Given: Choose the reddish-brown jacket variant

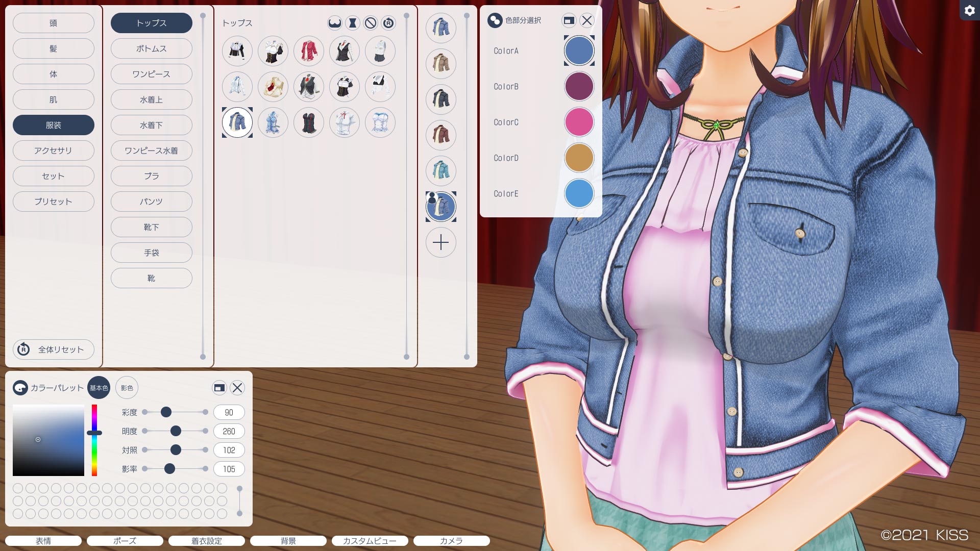Looking at the screenshot, I should 441,135.
